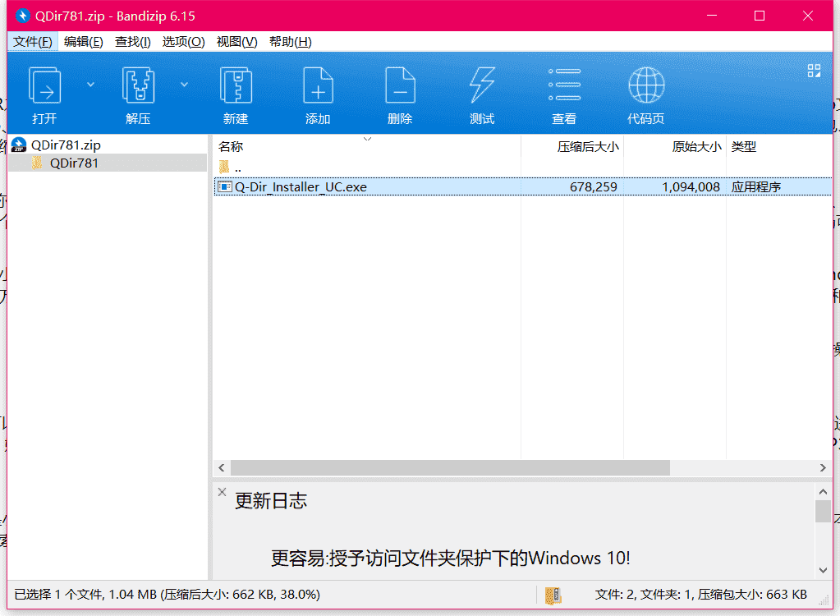Click the status bar file count text

[700, 595]
